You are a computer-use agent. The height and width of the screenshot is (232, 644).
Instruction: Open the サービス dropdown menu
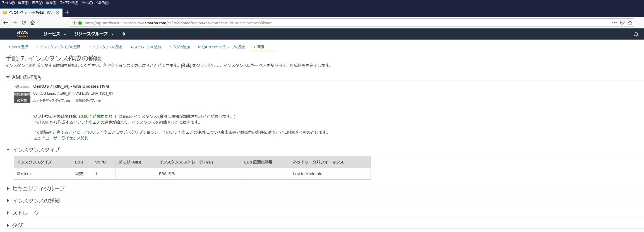click(55, 34)
